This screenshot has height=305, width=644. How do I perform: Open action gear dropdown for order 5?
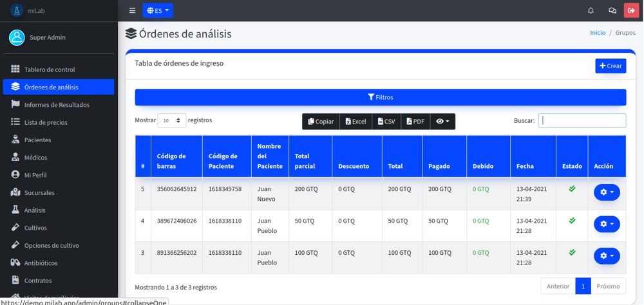pyautogui.click(x=607, y=192)
